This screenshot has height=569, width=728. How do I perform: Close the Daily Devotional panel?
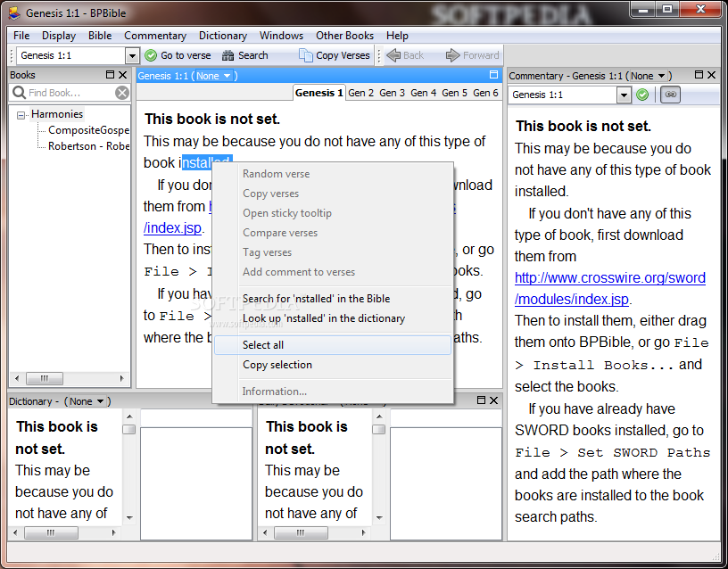(x=494, y=400)
